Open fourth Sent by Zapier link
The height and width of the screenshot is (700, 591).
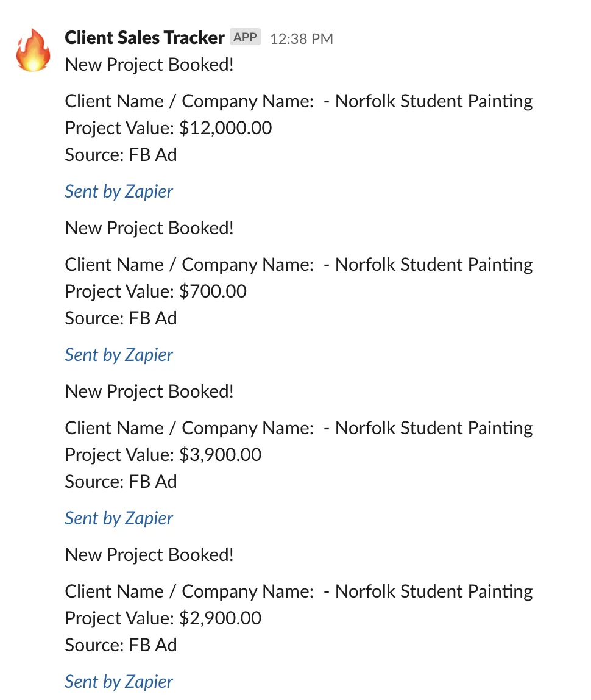[119, 682]
